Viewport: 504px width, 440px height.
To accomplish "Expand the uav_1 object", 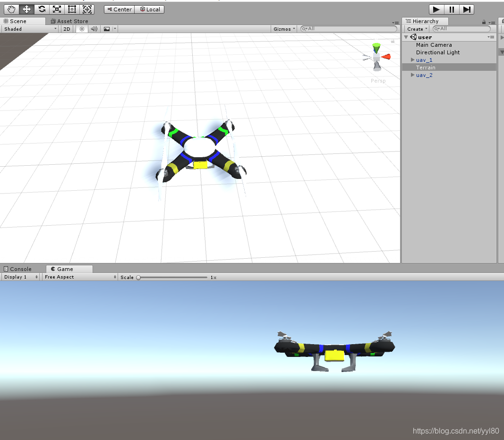I will tap(413, 60).
